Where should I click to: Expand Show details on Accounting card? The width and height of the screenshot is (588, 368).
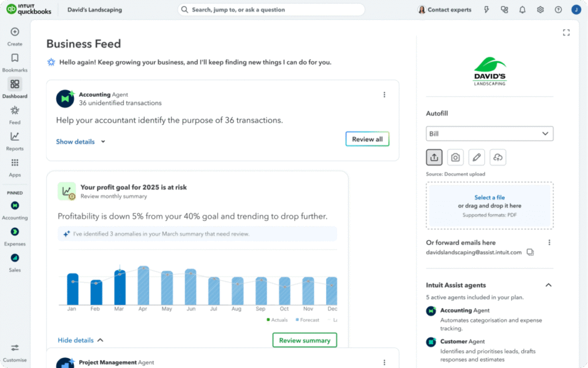coord(80,141)
